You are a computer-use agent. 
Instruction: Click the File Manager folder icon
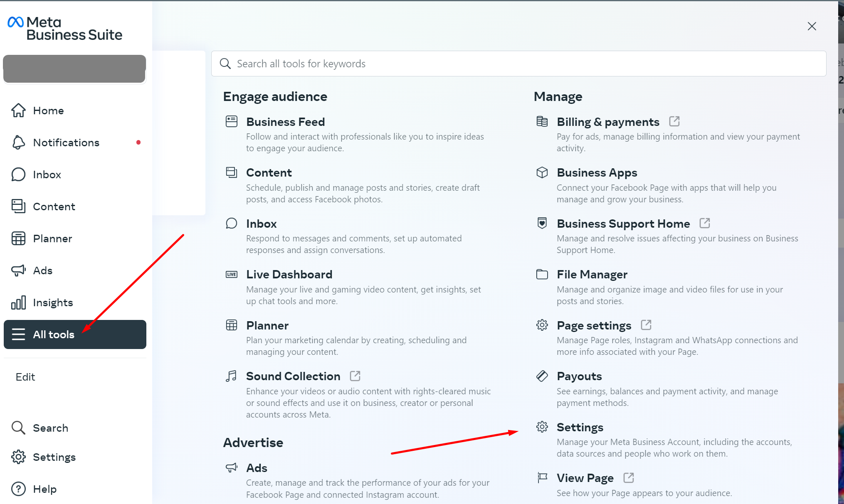(x=542, y=274)
